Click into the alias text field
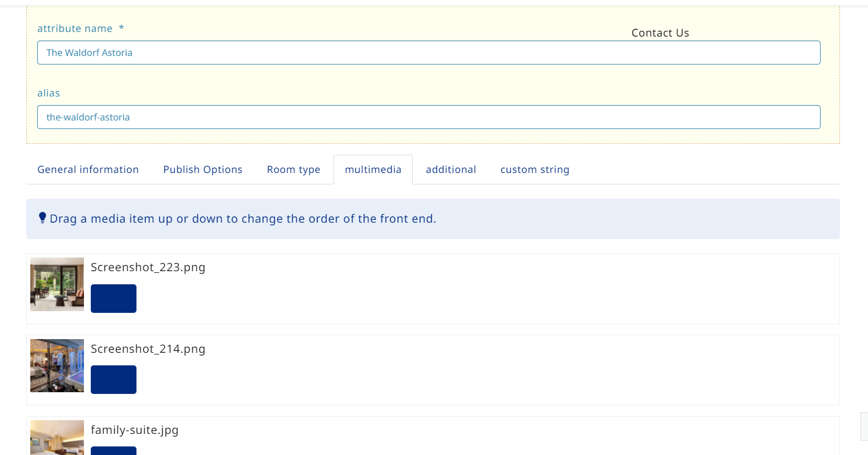 (x=428, y=117)
